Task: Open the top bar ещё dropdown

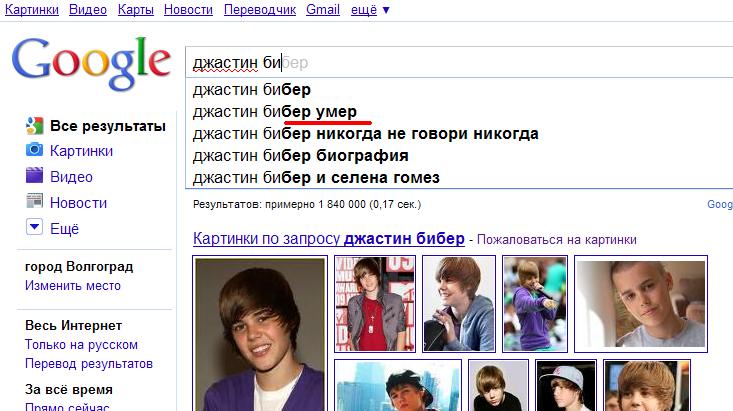Action: 370,9
